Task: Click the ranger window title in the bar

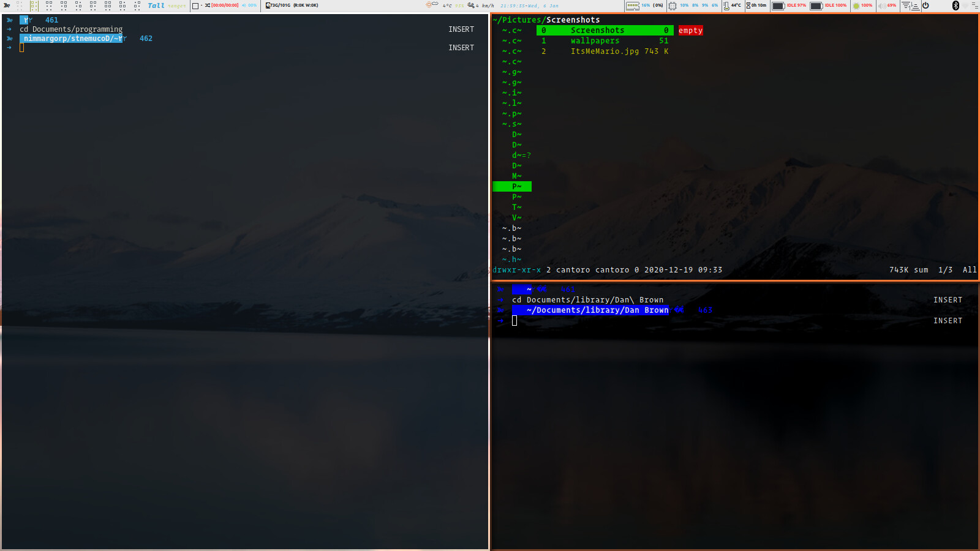Action: (x=177, y=6)
